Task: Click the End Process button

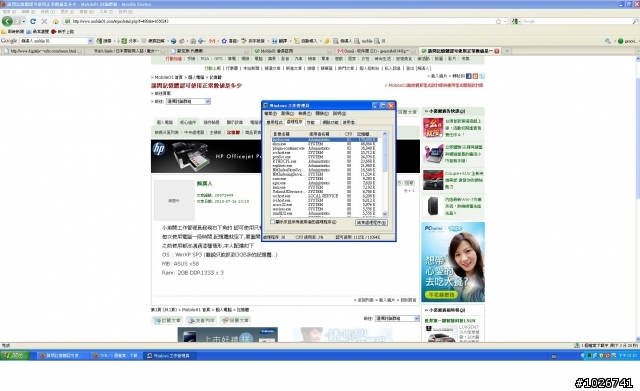Action: click(371, 222)
